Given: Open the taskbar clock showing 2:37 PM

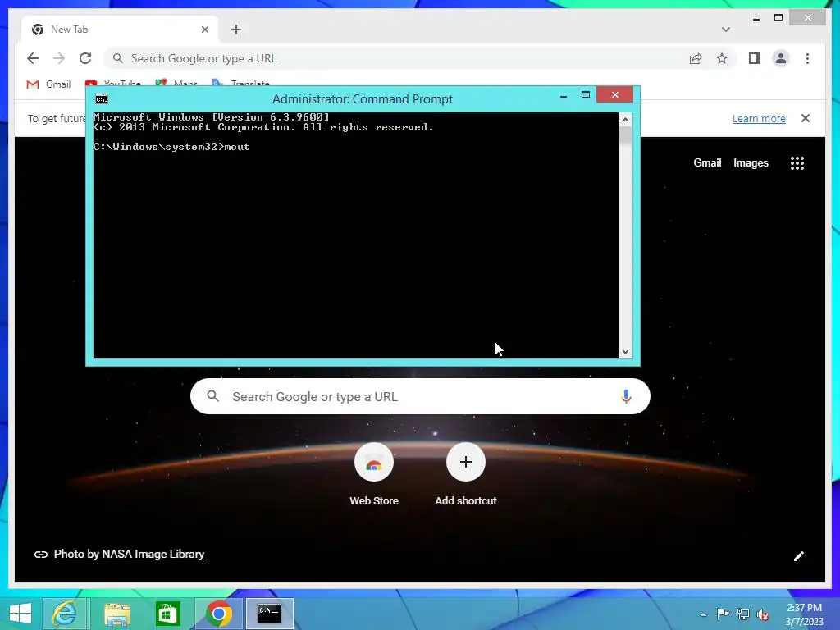Looking at the screenshot, I should pyautogui.click(x=804, y=614).
